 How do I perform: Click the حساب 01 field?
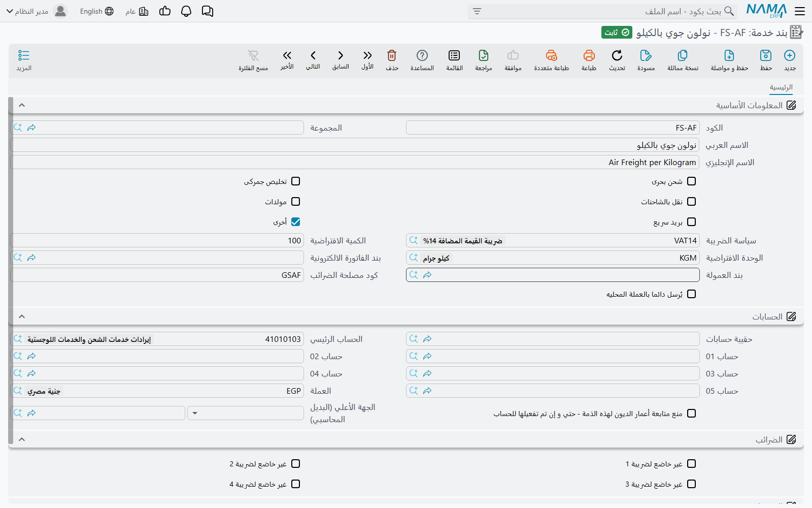point(553,356)
